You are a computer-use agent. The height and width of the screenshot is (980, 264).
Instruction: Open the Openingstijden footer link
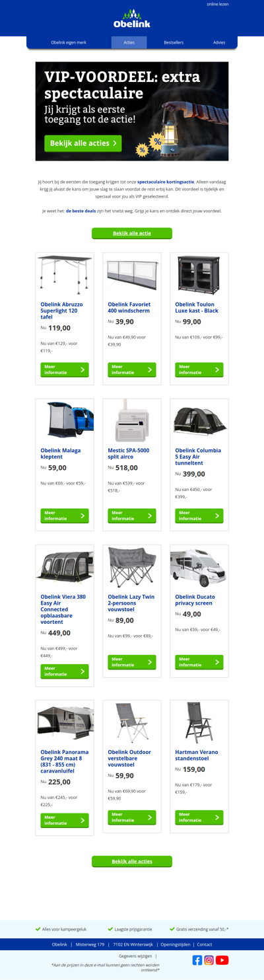point(175,944)
